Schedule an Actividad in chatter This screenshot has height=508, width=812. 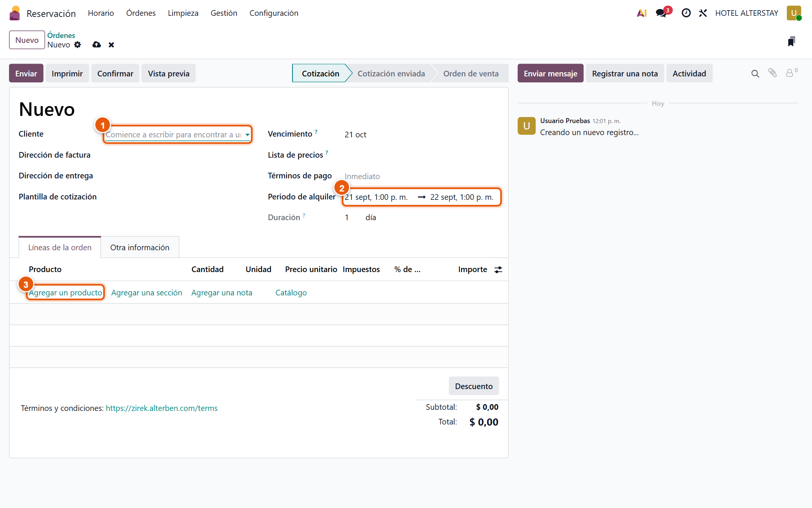pos(689,73)
